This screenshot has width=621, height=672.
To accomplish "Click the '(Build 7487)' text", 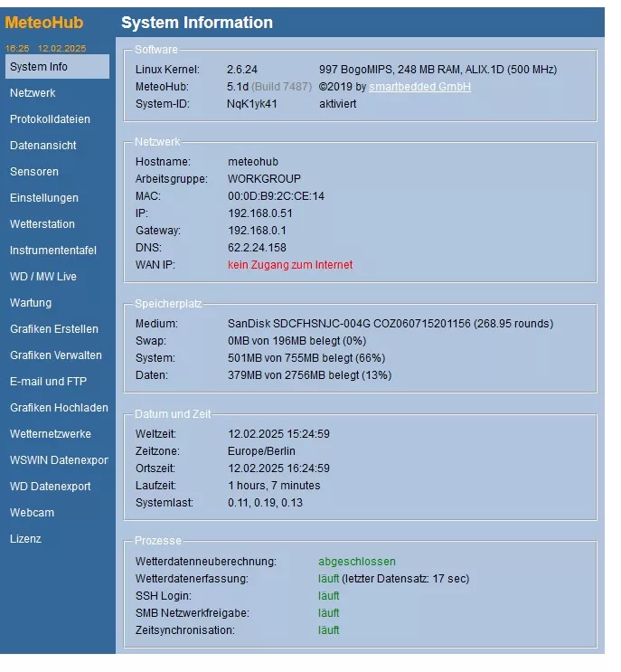I will click(x=281, y=87).
